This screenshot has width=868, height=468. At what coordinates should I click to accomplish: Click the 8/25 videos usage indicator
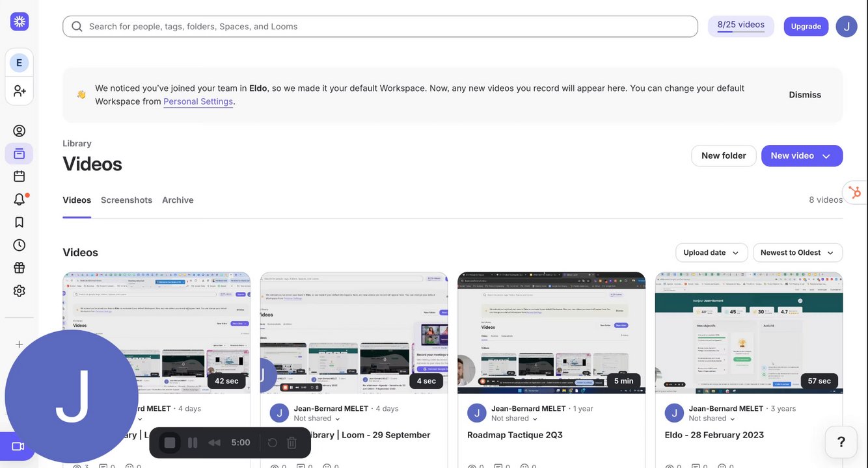(741, 26)
